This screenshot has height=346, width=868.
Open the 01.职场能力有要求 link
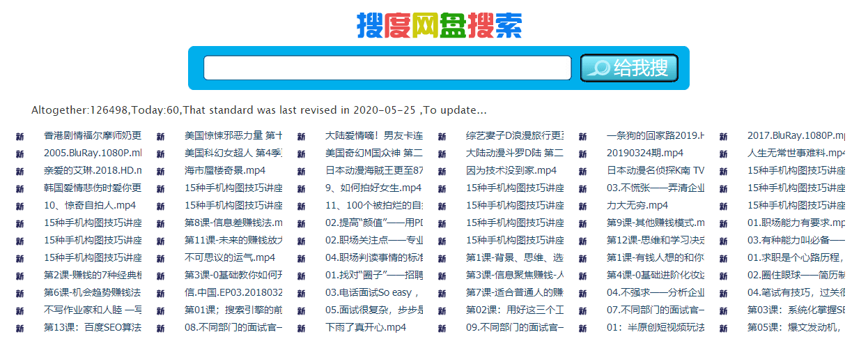click(x=796, y=223)
